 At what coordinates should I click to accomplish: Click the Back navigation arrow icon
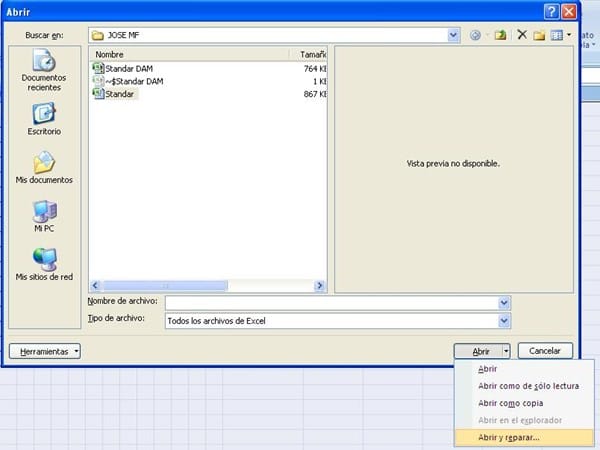click(476, 34)
